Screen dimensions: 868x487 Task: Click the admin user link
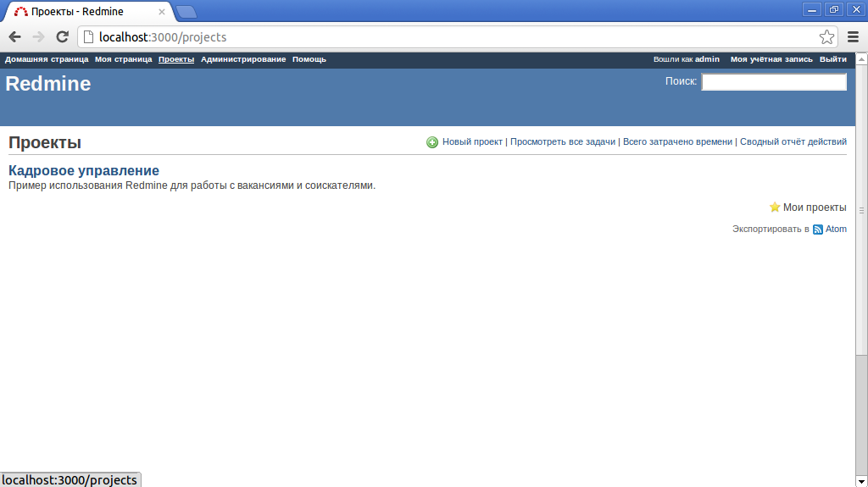[x=707, y=59]
